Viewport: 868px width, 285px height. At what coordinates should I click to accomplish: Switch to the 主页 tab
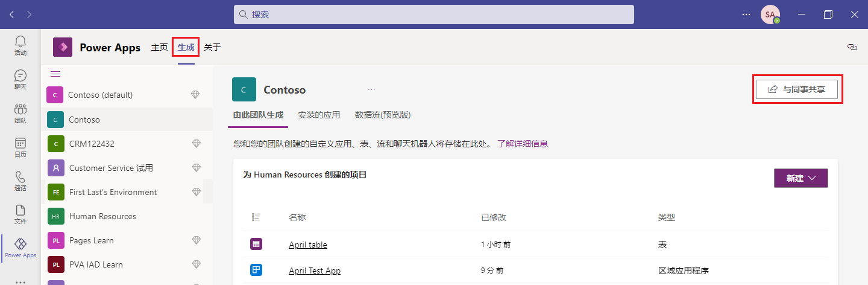pyautogui.click(x=159, y=47)
